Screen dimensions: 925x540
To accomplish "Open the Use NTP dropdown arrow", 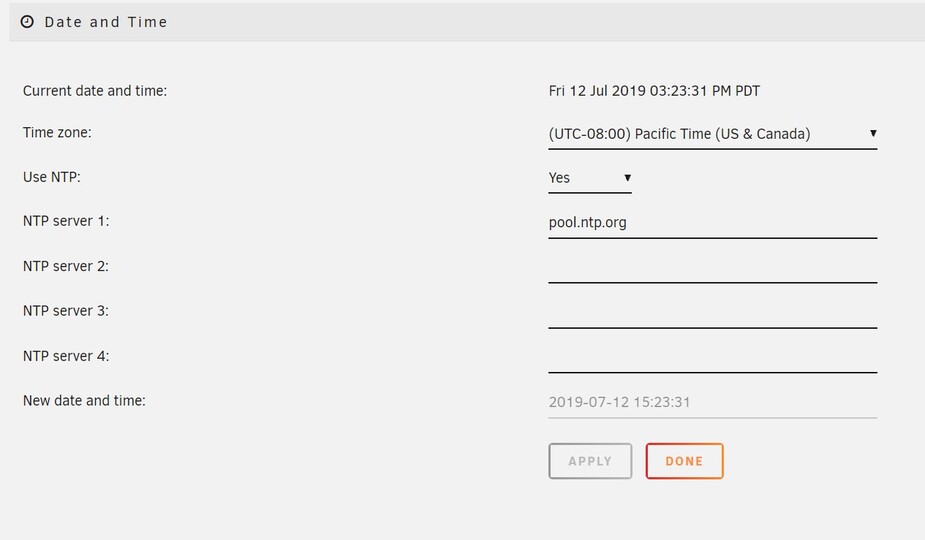I will click(x=627, y=178).
